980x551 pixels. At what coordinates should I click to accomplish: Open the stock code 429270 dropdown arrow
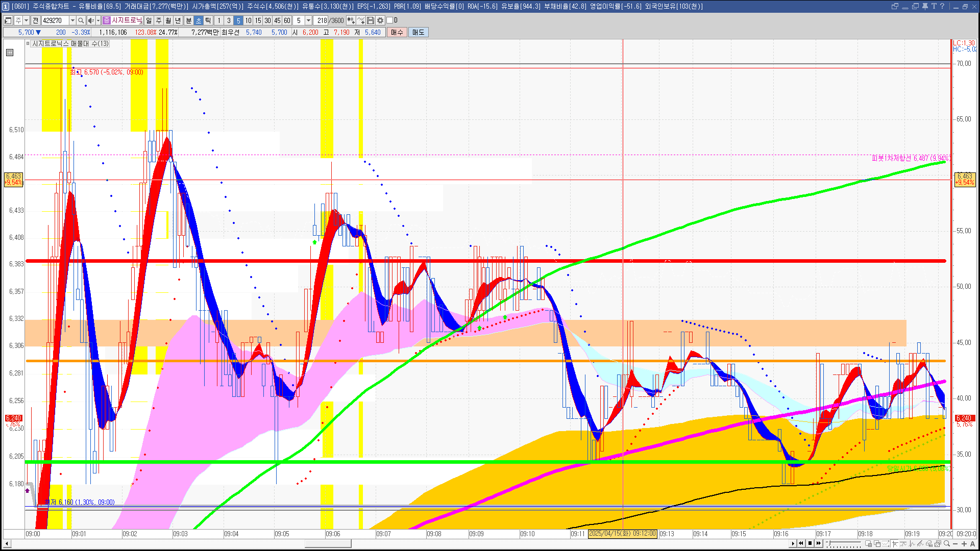click(72, 20)
